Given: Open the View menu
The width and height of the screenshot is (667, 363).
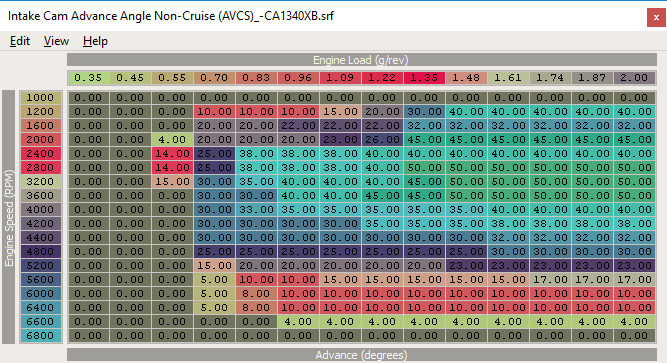Looking at the screenshot, I should point(56,41).
